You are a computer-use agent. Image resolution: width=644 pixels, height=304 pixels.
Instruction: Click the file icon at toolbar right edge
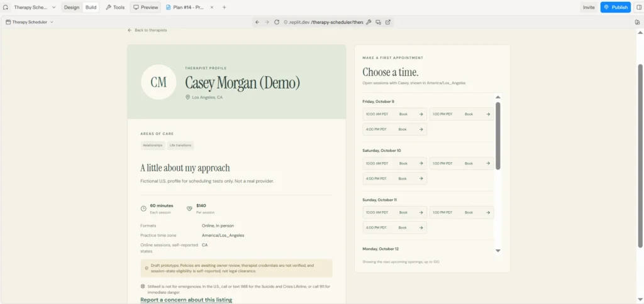[x=637, y=22]
